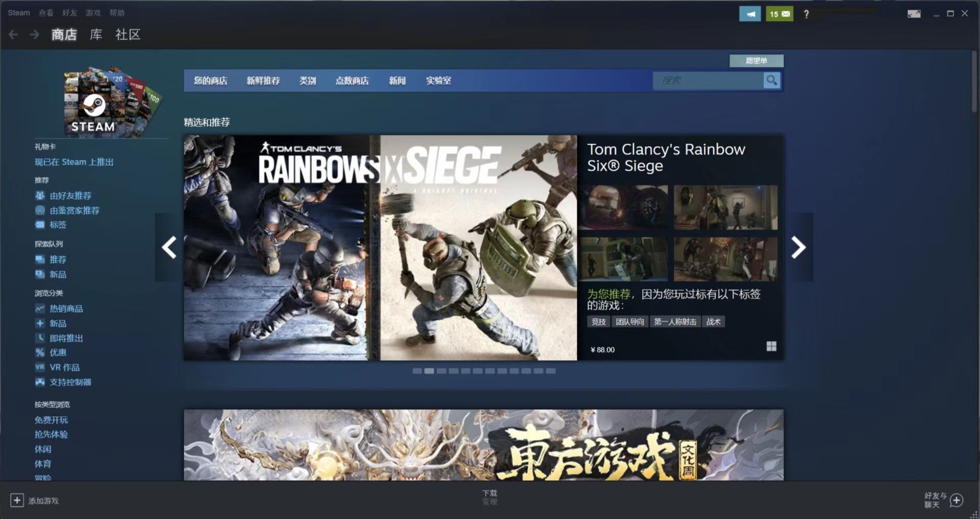Screen dimensions: 980x519
Task: Click the discovery queue 新品 icon
Action: [x=40, y=274]
